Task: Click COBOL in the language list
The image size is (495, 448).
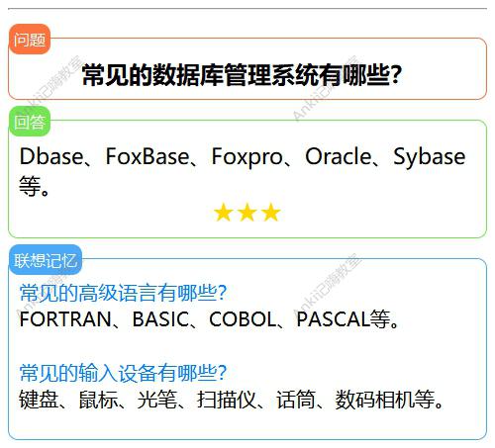Action: [x=243, y=319]
